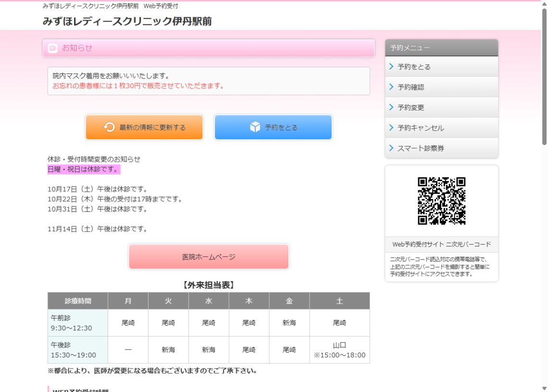Click the top breadcrumb Web予約受付 text
This screenshot has height=392, width=548.
pos(161,6)
